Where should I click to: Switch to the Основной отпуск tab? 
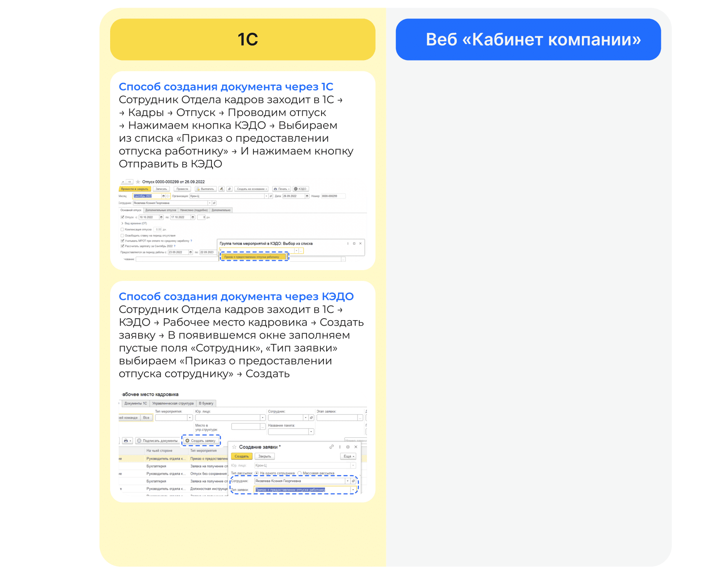pyautogui.click(x=131, y=210)
